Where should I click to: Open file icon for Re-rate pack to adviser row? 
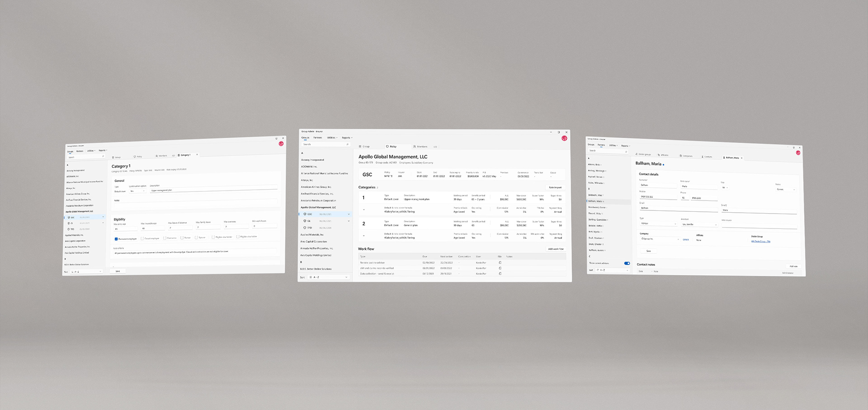500,262
